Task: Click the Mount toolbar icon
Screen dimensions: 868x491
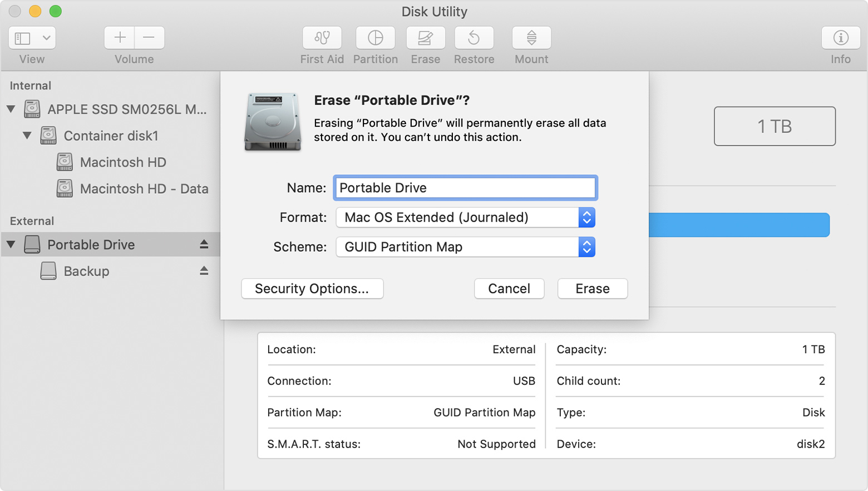Action: 531,38
